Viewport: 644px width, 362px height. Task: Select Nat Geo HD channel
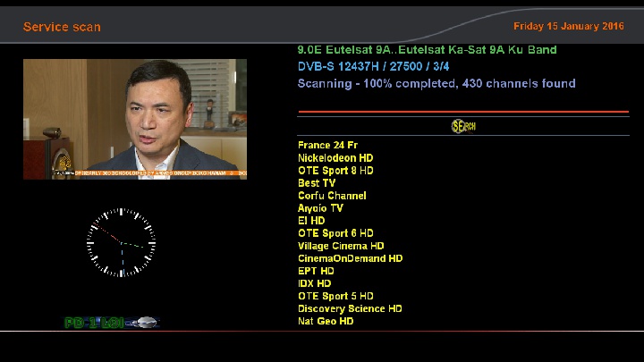pyautogui.click(x=326, y=321)
